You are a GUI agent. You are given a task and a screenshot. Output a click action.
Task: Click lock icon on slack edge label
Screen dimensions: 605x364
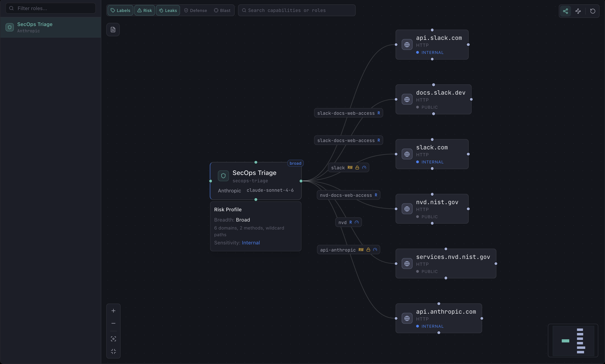click(x=357, y=168)
